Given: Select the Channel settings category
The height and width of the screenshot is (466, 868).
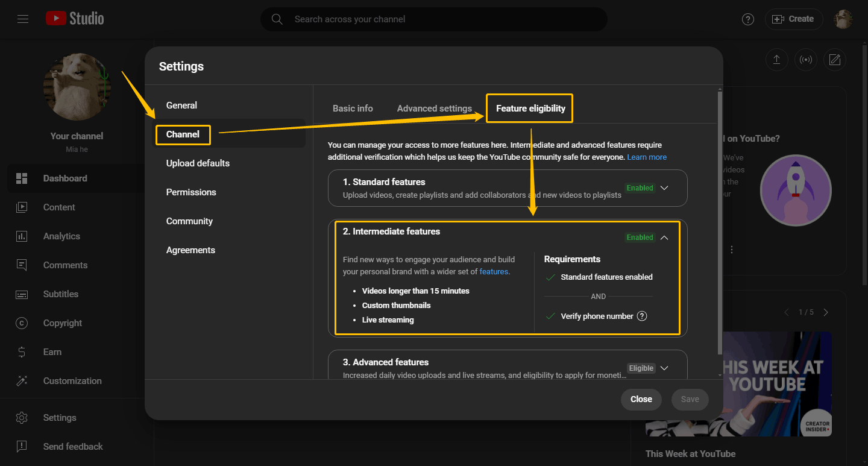Looking at the screenshot, I should point(229,134).
